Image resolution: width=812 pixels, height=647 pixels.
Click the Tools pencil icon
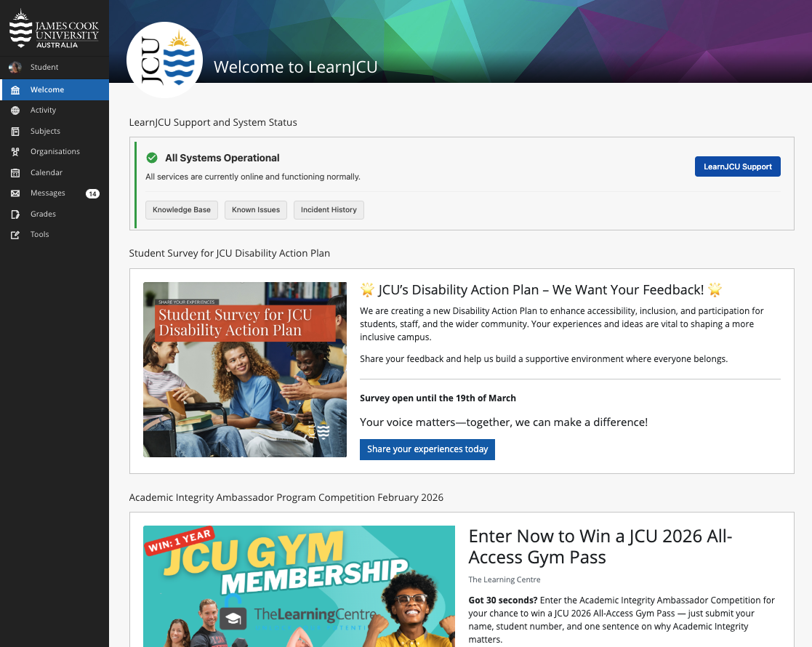tap(15, 235)
